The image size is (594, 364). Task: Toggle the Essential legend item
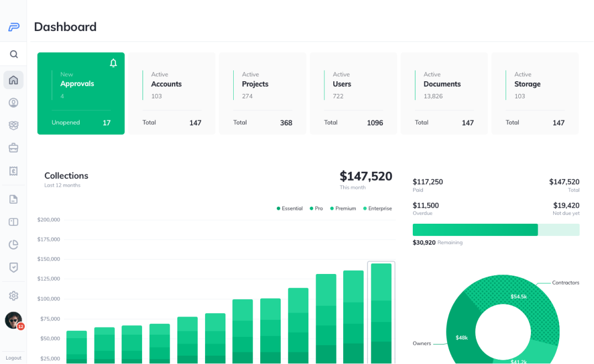[290, 209]
